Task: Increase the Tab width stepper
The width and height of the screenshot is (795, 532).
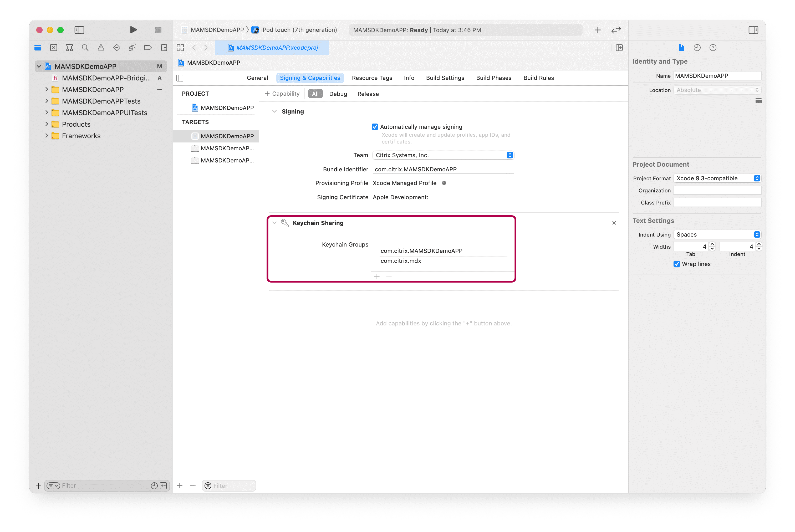Action: coord(712,244)
